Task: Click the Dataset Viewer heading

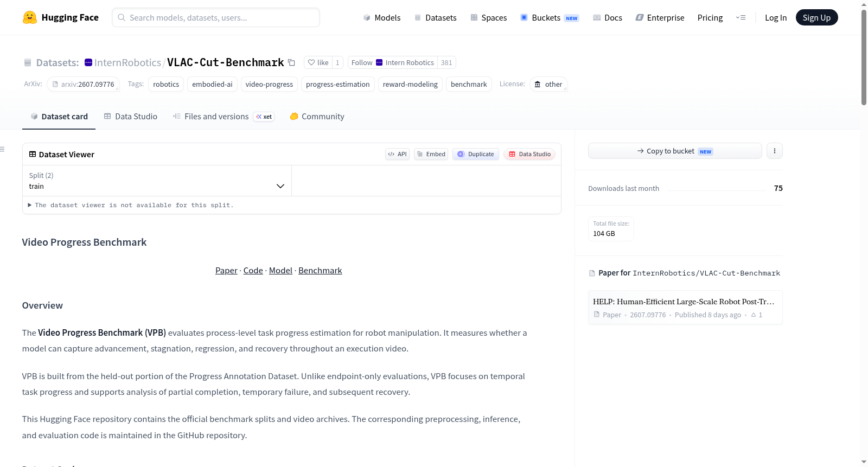Action: click(x=62, y=155)
